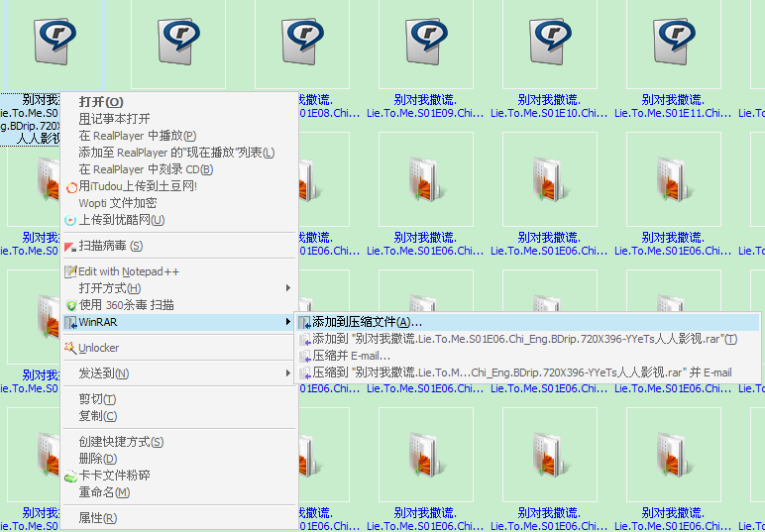The width and height of the screenshot is (765, 532).
Task: Choose 压缩到 "...rar" 并 E-mail option
Action: [527, 373]
